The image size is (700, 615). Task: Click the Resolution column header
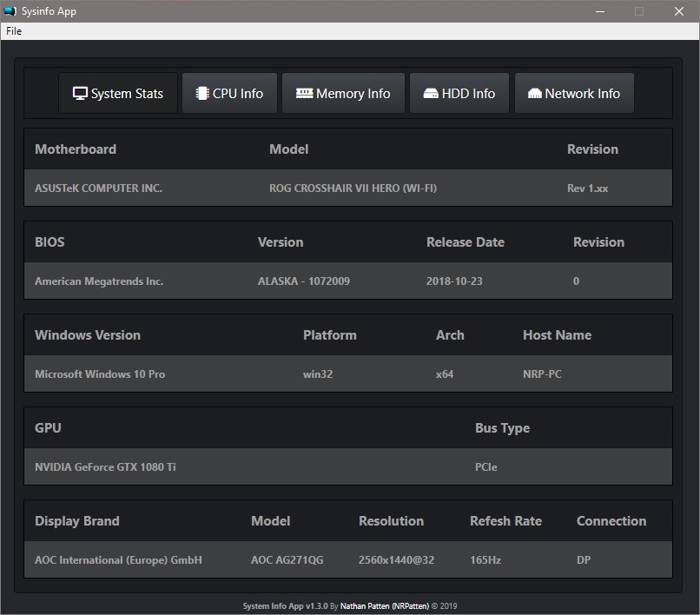point(391,521)
